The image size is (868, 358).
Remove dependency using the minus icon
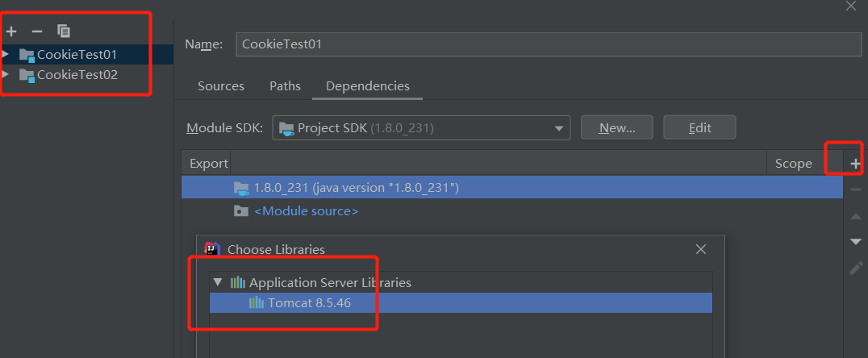[x=856, y=189]
